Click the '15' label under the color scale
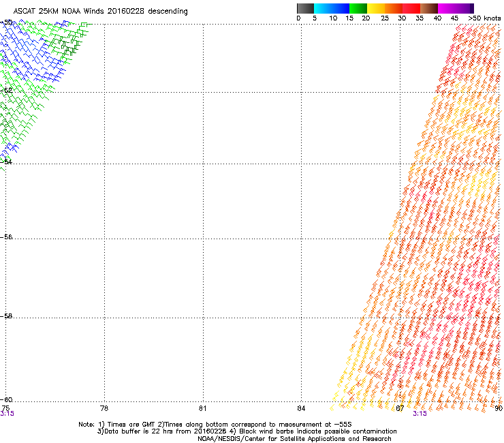 point(349,18)
